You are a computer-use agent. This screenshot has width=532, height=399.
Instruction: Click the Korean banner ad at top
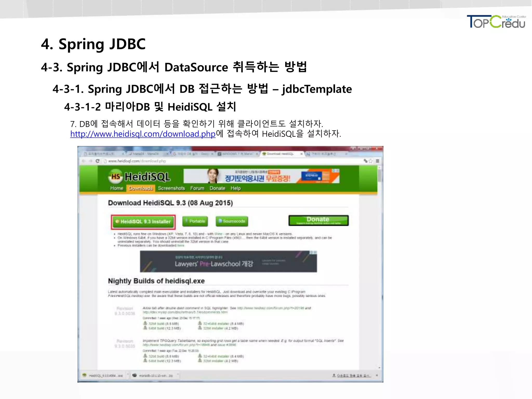(261, 176)
